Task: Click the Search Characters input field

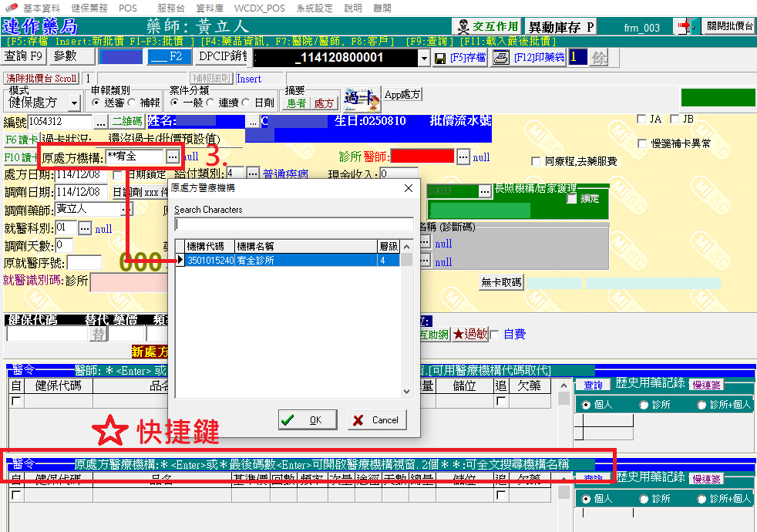Action: tap(294, 224)
